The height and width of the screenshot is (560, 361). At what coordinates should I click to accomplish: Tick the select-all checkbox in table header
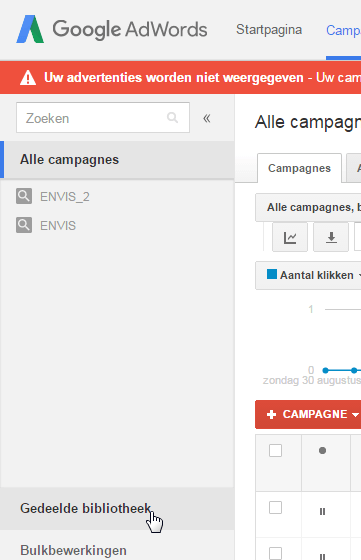275,450
